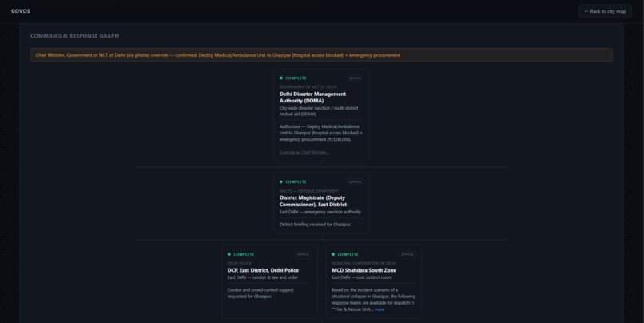Click the GNCTD — REVENUE DEPARTMENT label
Viewport: 644px width, 323px height.
pyautogui.click(x=309, y=191)
